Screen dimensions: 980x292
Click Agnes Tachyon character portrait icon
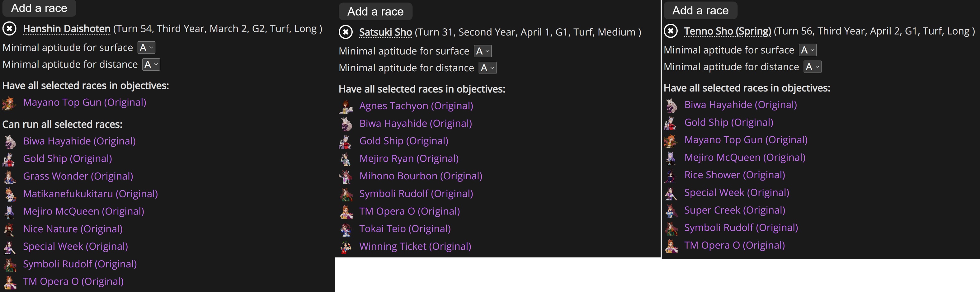pyautogui.click(x=346, y=106)
